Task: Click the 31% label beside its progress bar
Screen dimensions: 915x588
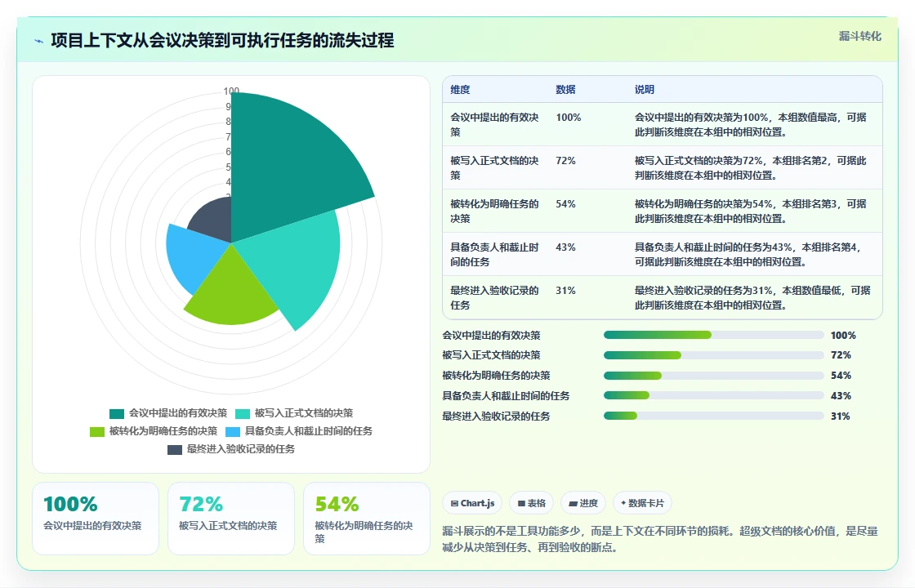Action: [841, 416]
